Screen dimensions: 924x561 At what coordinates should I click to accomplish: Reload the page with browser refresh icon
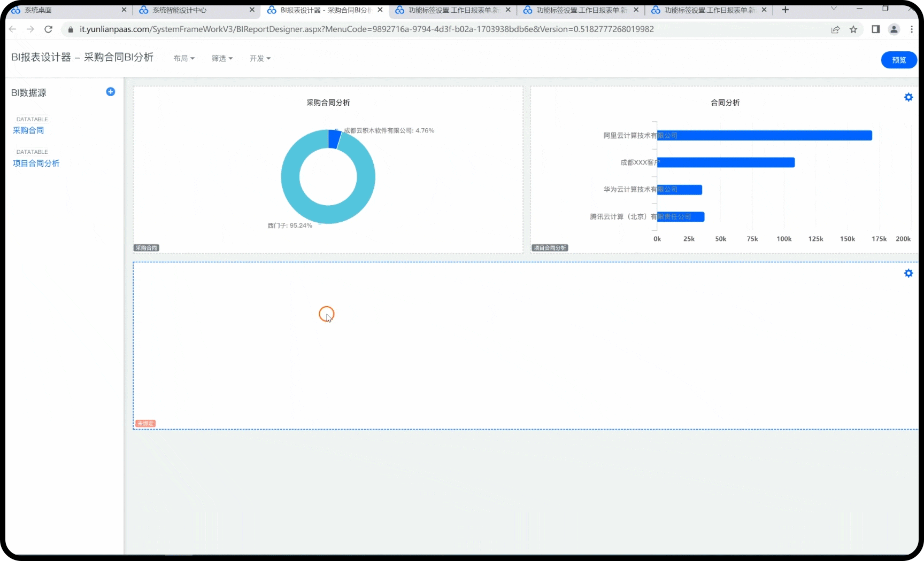pyautogui.click(x=49, y=29)
